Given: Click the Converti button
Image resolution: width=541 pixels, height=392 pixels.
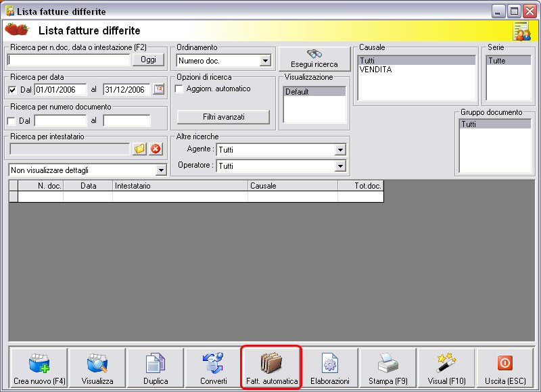Looking at the screenshot, I should coord(214,368).
